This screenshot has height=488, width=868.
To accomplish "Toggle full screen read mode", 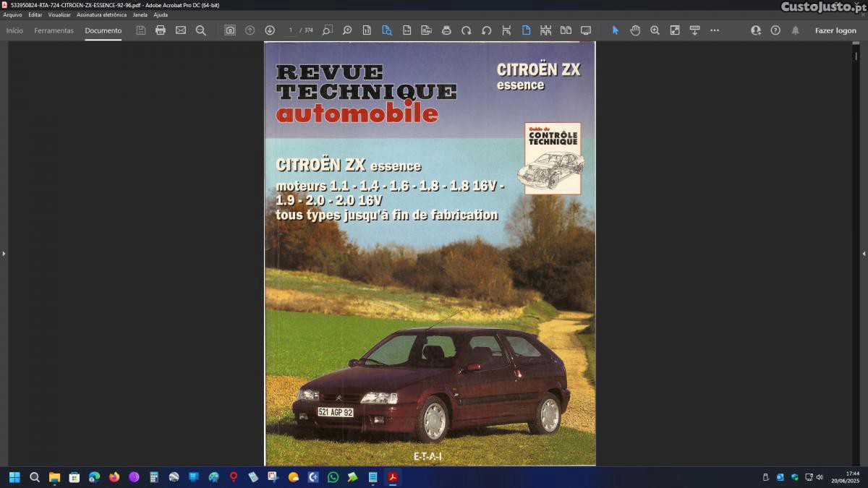I will (x=586, y=30).
